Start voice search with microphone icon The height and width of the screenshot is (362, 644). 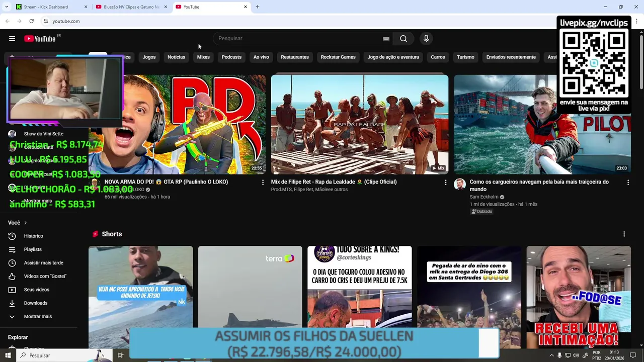tap(426, 39)
